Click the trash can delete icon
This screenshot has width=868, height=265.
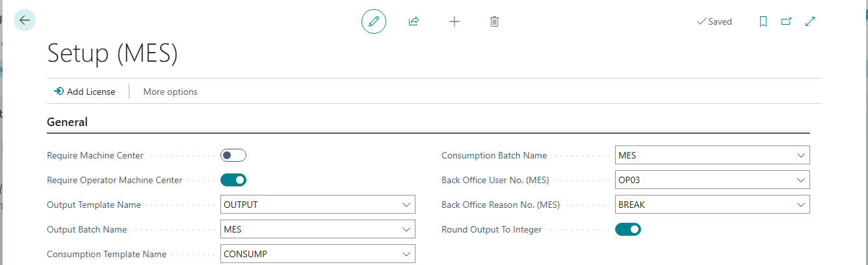[x=494, y=21]
